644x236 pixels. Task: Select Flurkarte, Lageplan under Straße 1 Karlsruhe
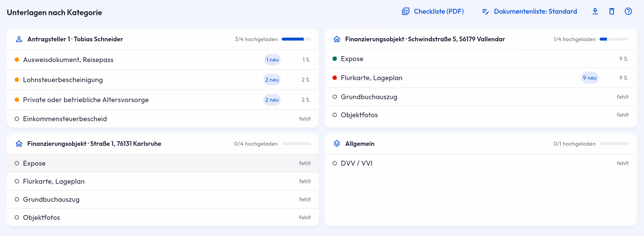coord(163,181)
